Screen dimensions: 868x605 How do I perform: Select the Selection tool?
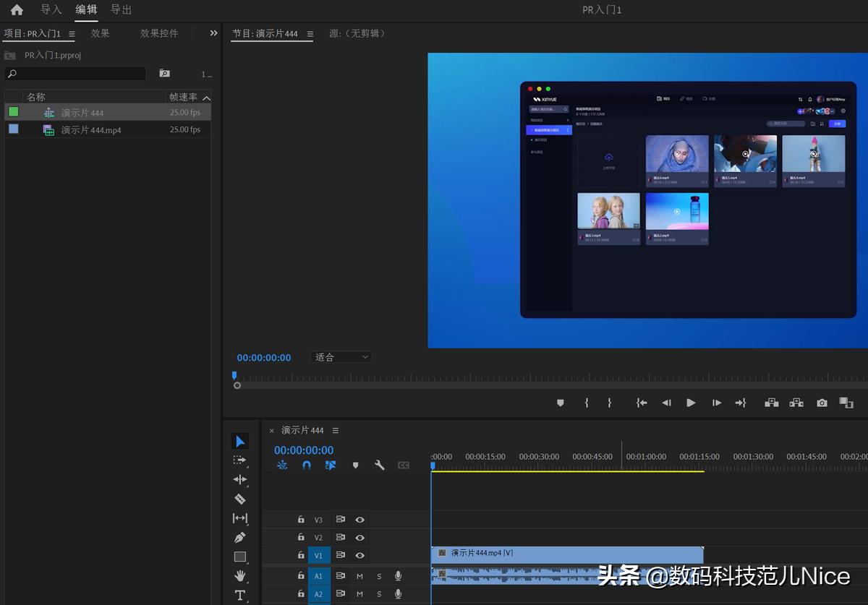(x=240, y=440)
